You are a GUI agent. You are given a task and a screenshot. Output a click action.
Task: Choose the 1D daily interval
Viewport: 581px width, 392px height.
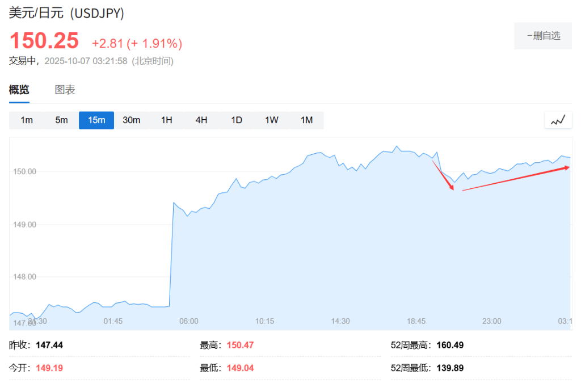[x=237, y=120]
